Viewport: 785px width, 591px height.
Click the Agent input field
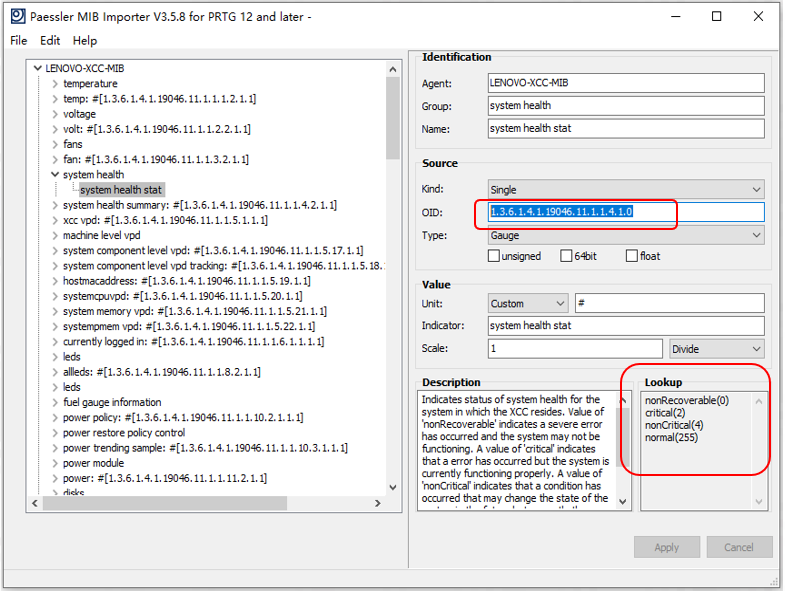point(626,83)
